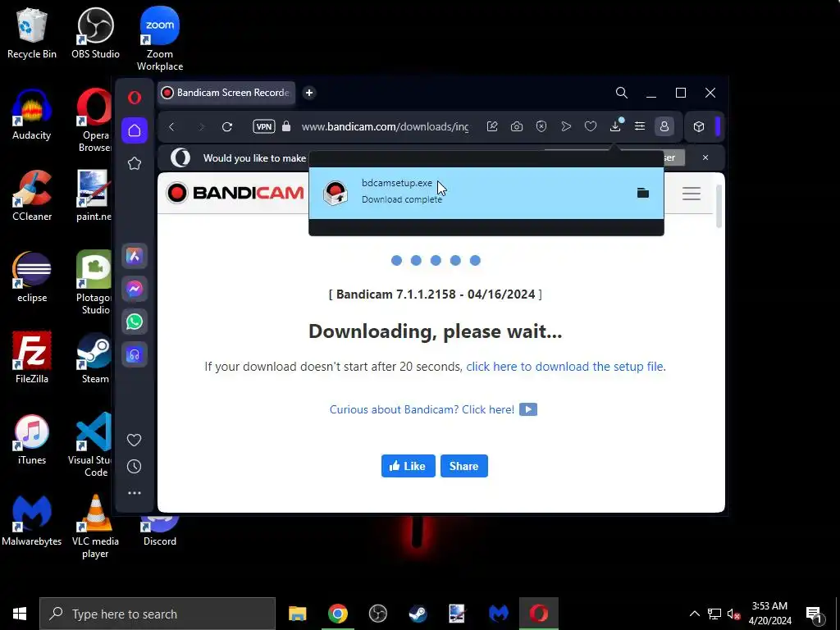Open WhatsApp in Opera sidebar

[135, 322]
